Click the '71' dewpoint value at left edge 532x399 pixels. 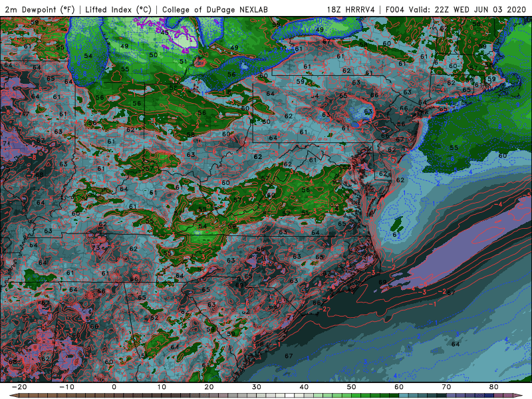pos(6,144)
